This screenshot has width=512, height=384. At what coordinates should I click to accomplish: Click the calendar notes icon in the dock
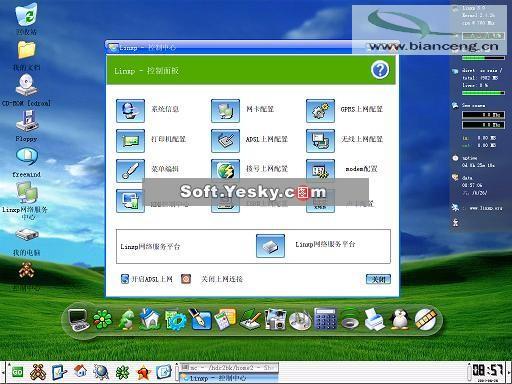[x=225, y=319]
